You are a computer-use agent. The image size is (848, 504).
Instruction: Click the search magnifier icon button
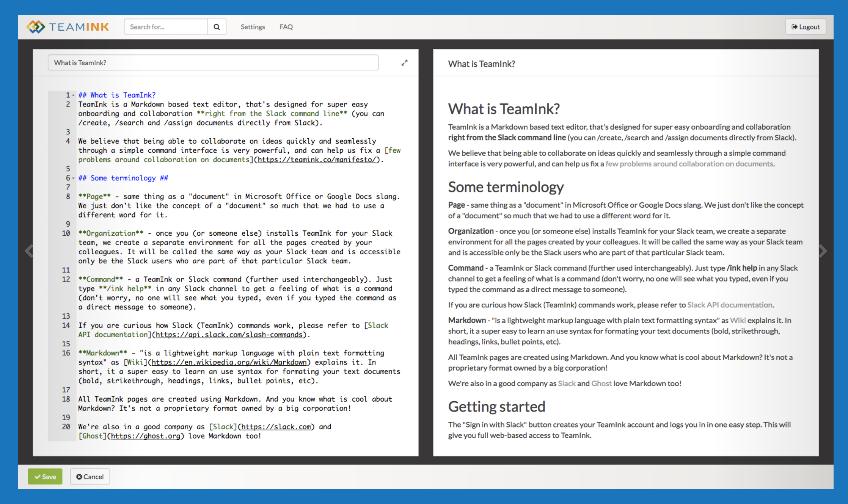[x=217, y=27]
